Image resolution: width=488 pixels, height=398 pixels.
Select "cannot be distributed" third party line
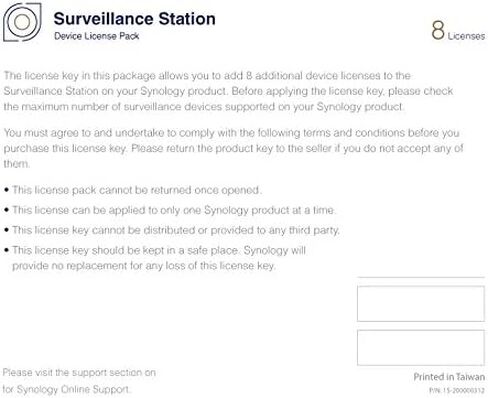tap(176, 230)
